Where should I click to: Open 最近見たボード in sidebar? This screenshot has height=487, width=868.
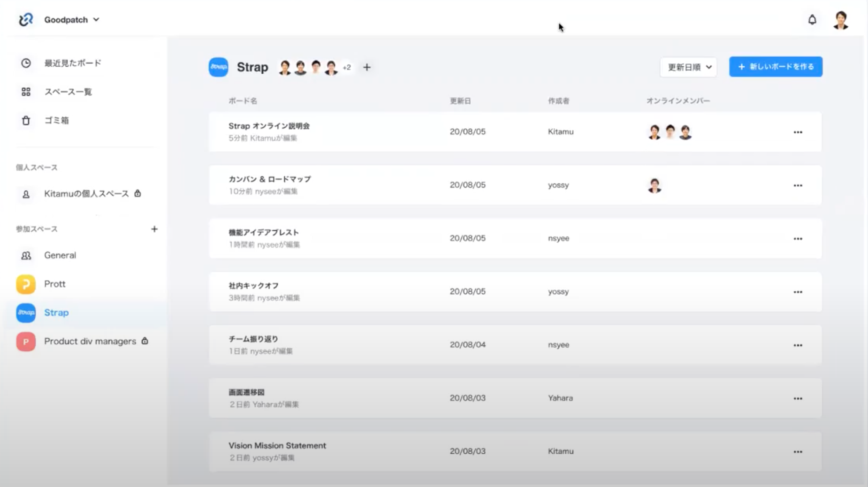pos(73,63)
